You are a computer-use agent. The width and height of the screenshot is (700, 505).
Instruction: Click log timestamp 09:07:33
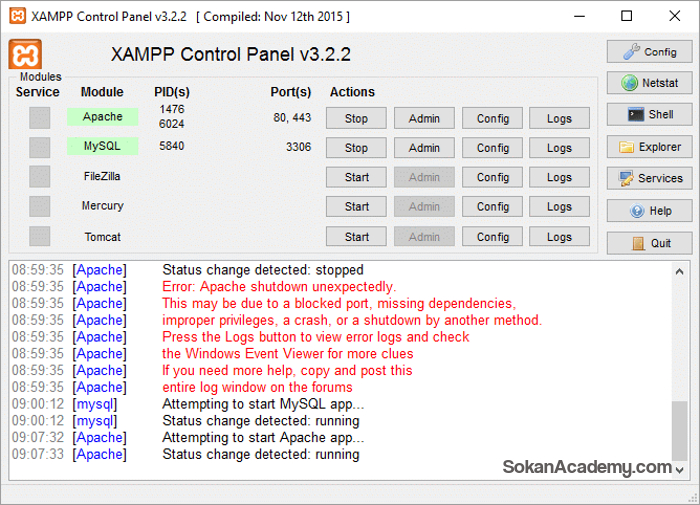(x=38, y=454)
